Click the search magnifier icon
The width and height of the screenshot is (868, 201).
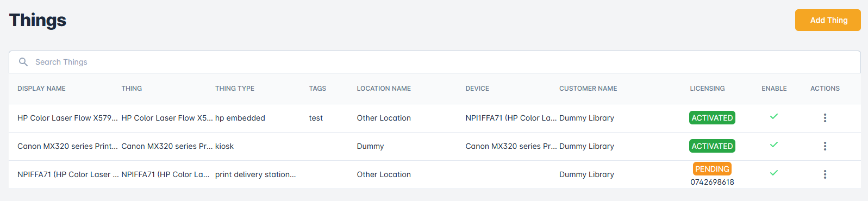tap(23, 62)
